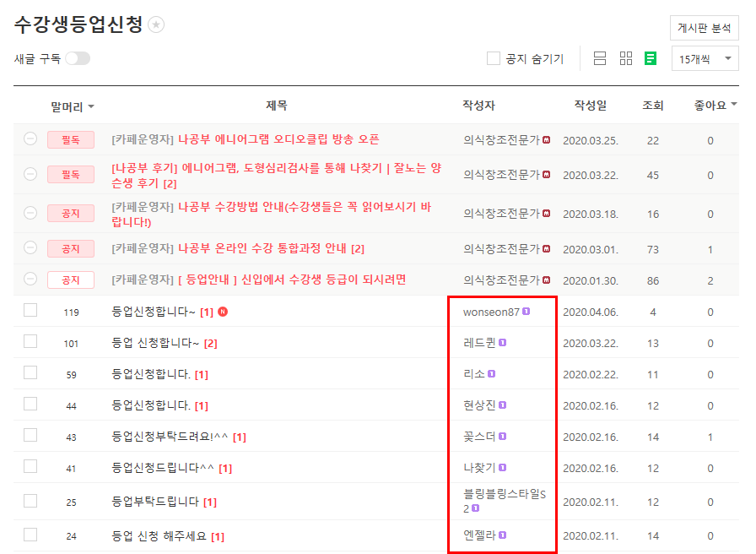Open the 15개씩 posts-per-page dropdown
The width and height of the screenshot is (756, 554).
pyautogui.click(x=705, y=59)
